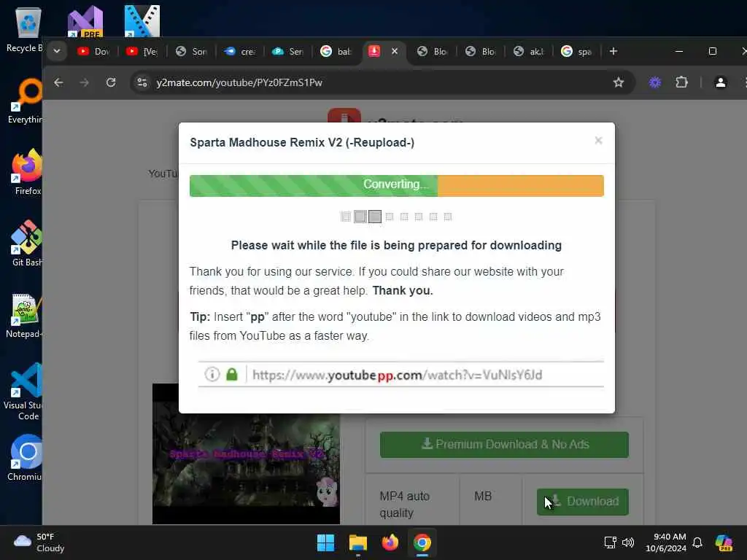The height and width of the screenshot is (560, 747).
Task: Switch to the 'ak.t' tab
Action: (530, 52)
